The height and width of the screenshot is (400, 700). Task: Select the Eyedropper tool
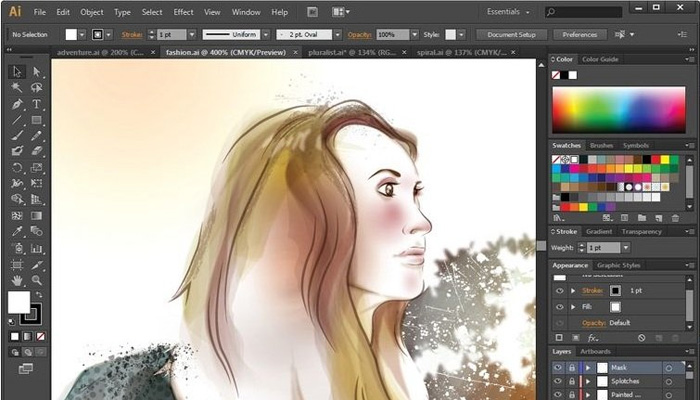(17, 231)
